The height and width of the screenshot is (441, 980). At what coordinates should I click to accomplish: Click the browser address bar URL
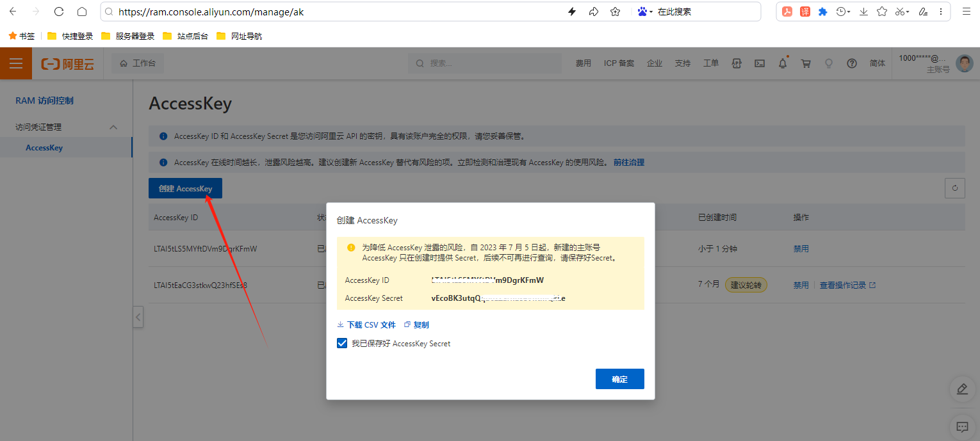tap(211, 12)
